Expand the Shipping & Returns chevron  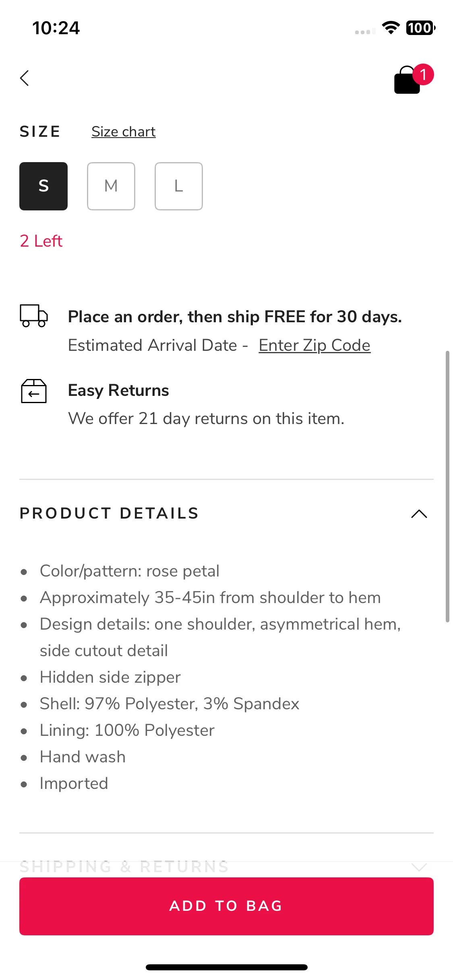(x=419, y=867)
